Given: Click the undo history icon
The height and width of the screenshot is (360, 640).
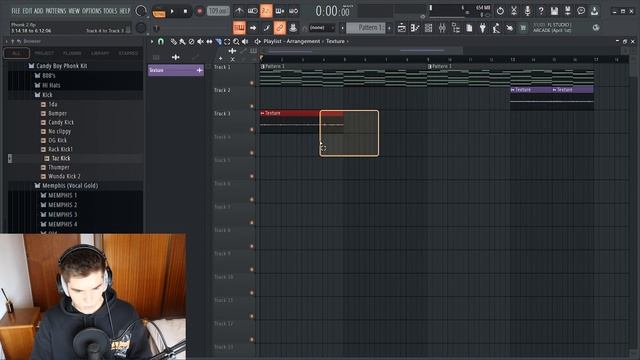Looking at the screenshot, I should tap(500, 11).
